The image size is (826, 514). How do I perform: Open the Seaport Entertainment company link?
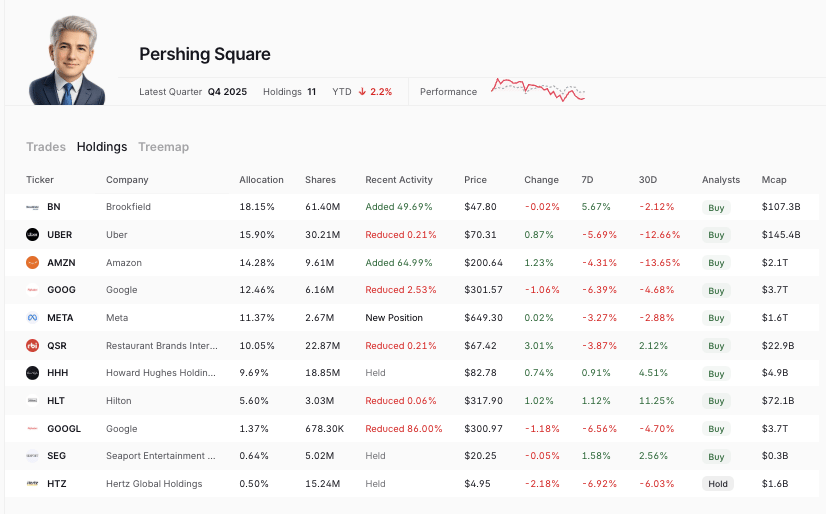tap(161, 456)
